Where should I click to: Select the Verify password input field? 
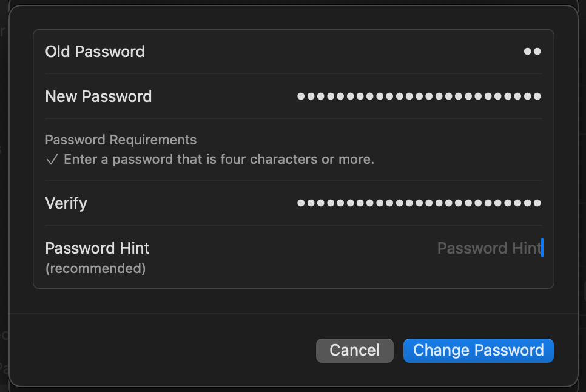[x=419, y=203]
